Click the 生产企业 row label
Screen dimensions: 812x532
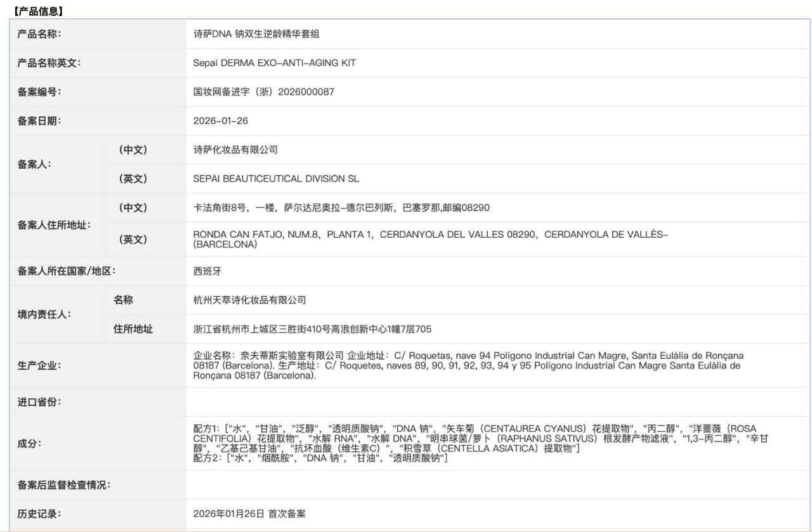(x=39, y=366)
